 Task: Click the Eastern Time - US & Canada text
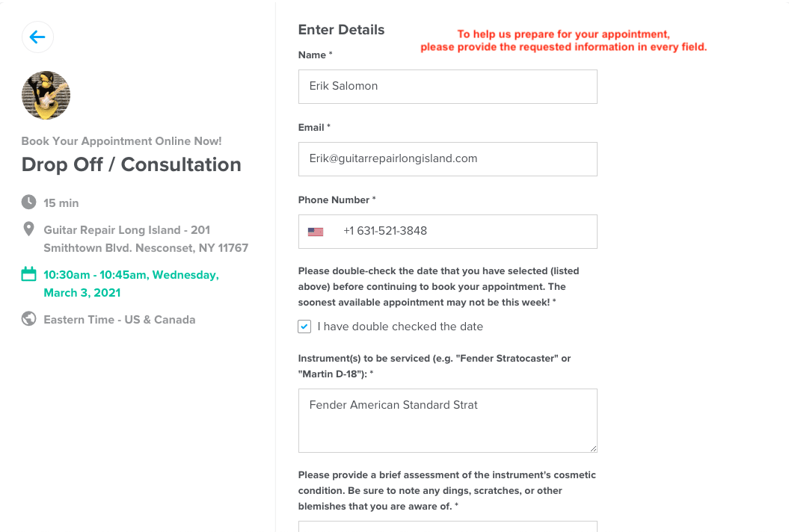click(120, 320)
